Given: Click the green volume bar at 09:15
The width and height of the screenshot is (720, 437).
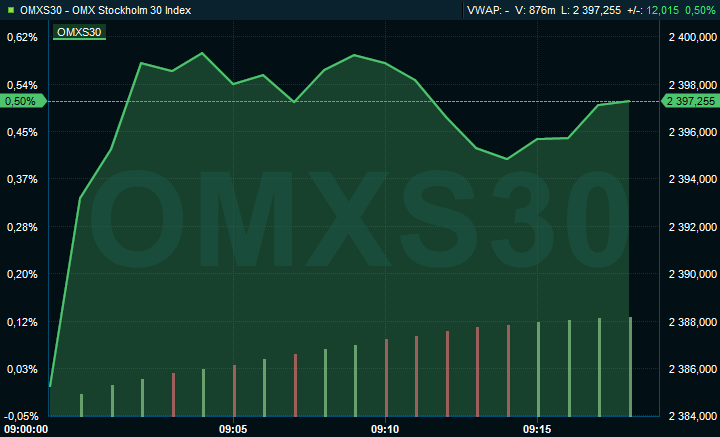Looking at the screenshot, I should tap(538, 369).
